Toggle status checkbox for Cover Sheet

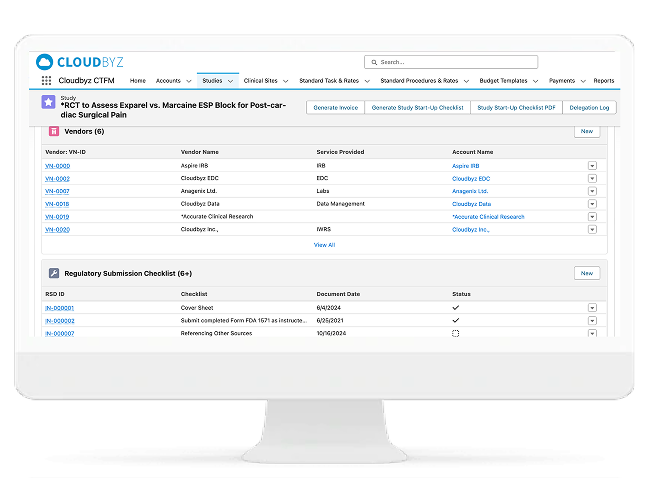456,308
